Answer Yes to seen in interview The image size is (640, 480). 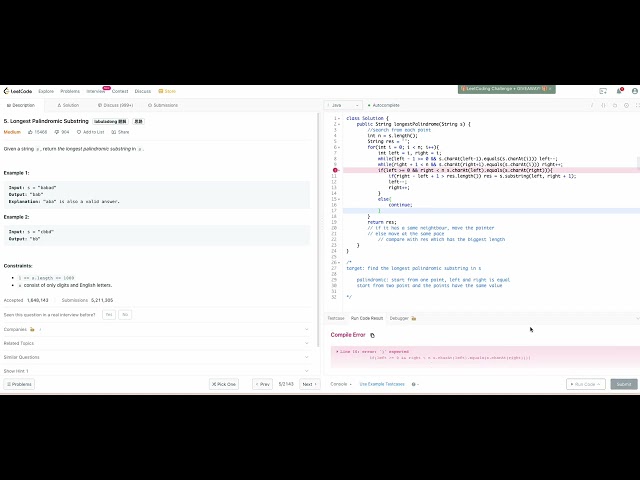[x=109, y=315]
